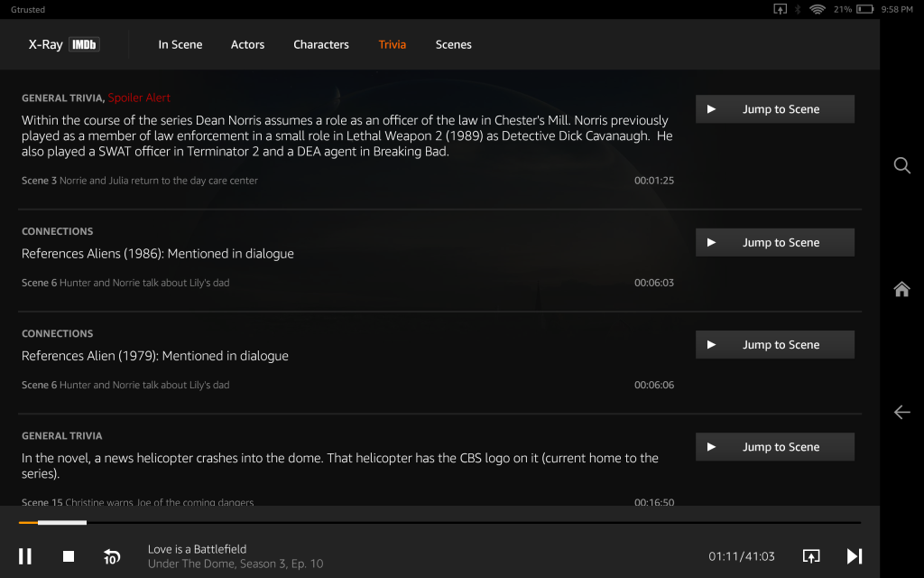Image resolution: width=924 pixels, height=578 pixels.
Task: Open the Actors tab
Action: click(247, 45)
